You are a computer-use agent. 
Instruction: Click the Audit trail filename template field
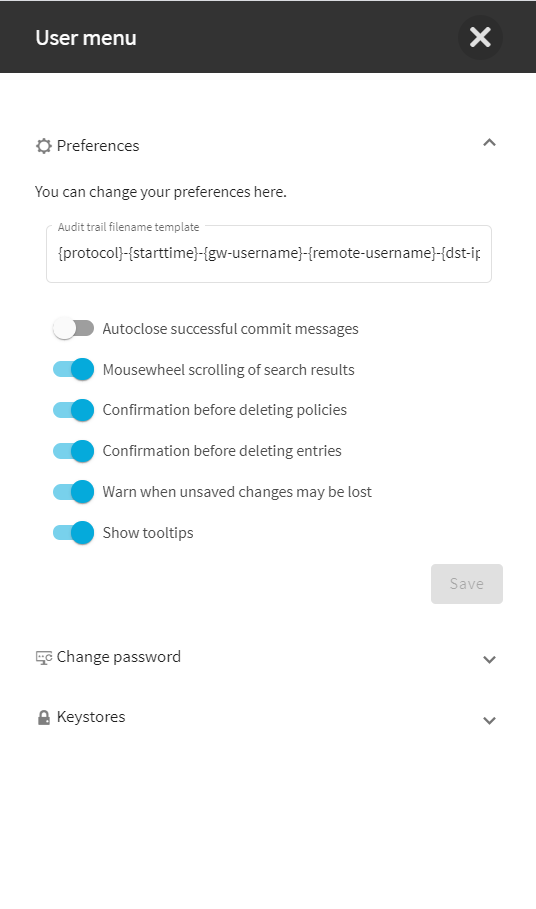(x=269, y=254)
